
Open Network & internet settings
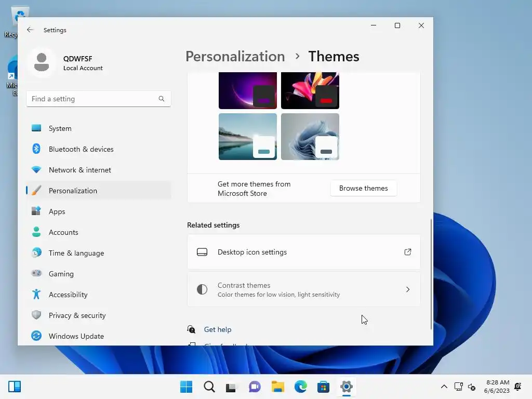point(99,170)
